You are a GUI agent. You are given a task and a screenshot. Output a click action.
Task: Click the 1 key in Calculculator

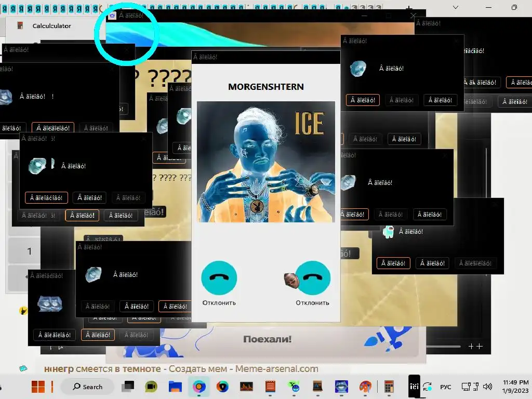click(x=30, y=251)
